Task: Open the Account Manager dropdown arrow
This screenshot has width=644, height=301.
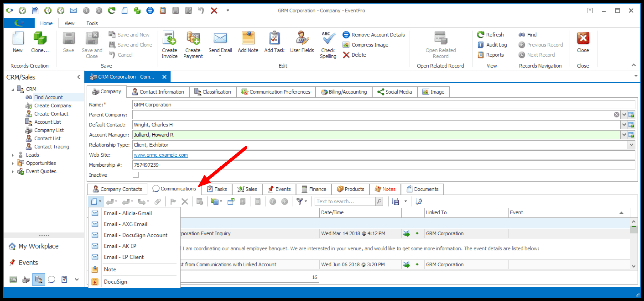Action: (623, 135)
